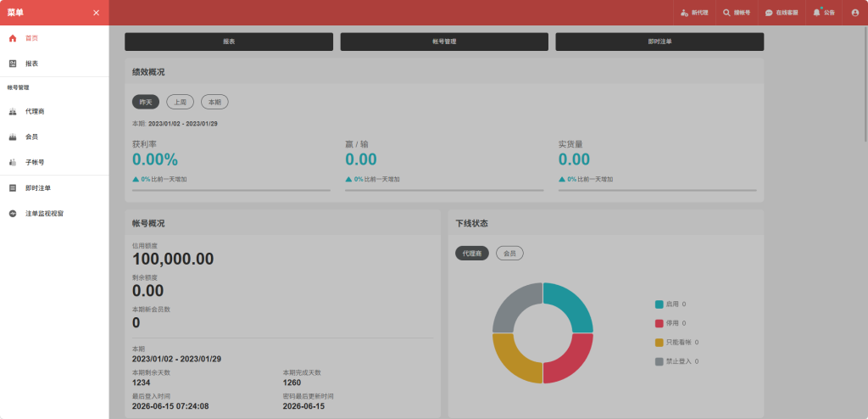Close the 菜单 sidebar with X
The image size is (868, 419).
tap(97, 13)
